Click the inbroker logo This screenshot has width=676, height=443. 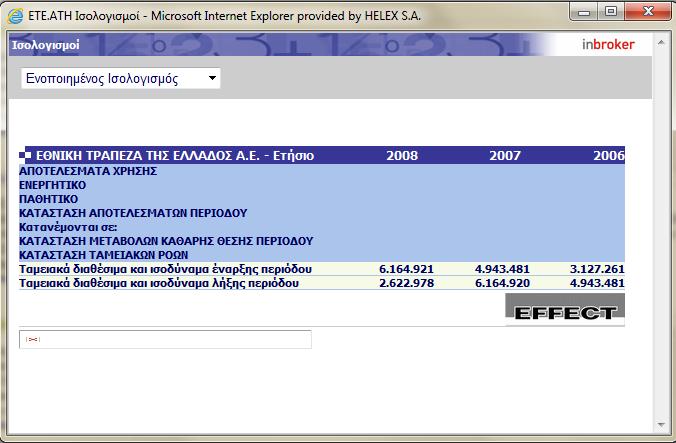[x=608, y=44]
